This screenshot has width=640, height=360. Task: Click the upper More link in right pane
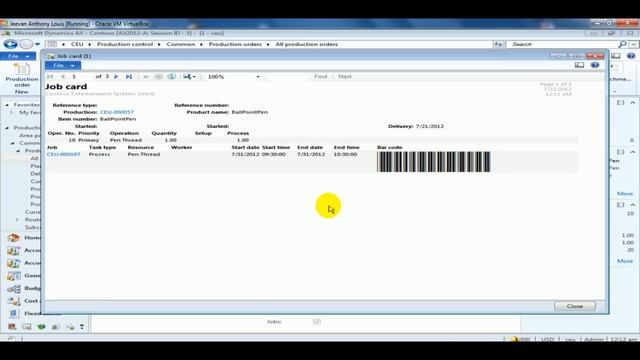pos(625,193)
